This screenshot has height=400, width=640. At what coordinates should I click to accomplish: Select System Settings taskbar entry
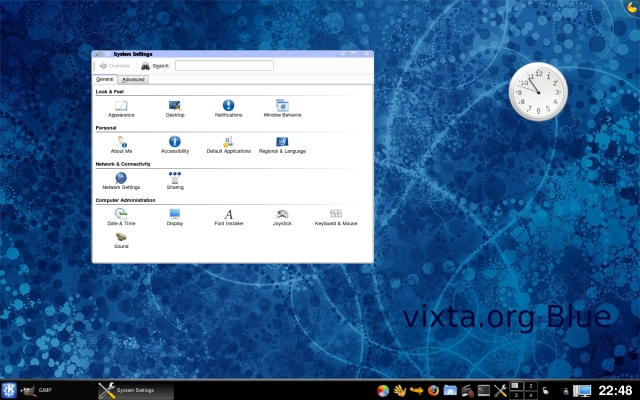136,390
